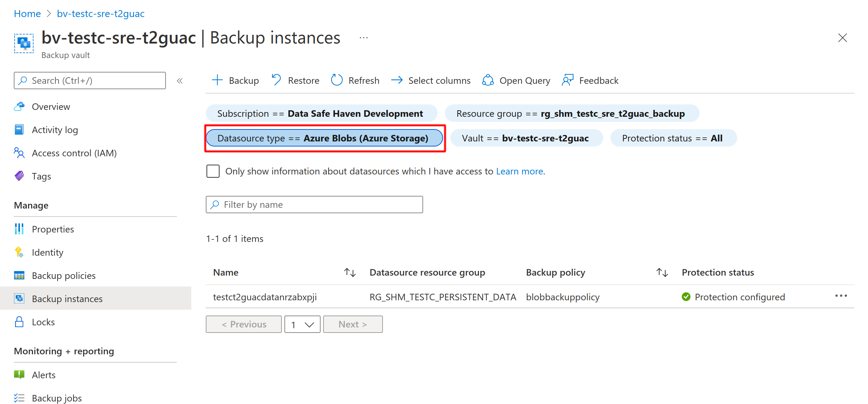Click the RG_SHM_TESTC_PERSISTENT_DATA cell
The height and width of the screenshot is (404, 868).
[x=443, y=297]
